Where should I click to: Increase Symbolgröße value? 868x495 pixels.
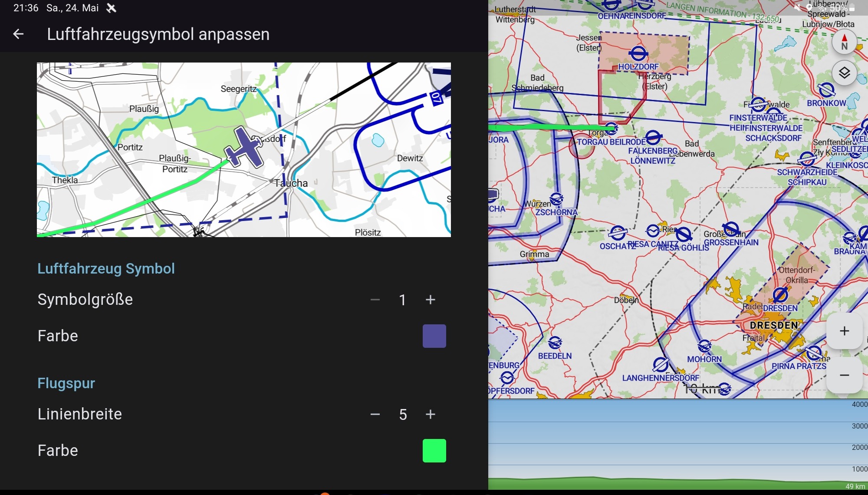coord(430,300)
